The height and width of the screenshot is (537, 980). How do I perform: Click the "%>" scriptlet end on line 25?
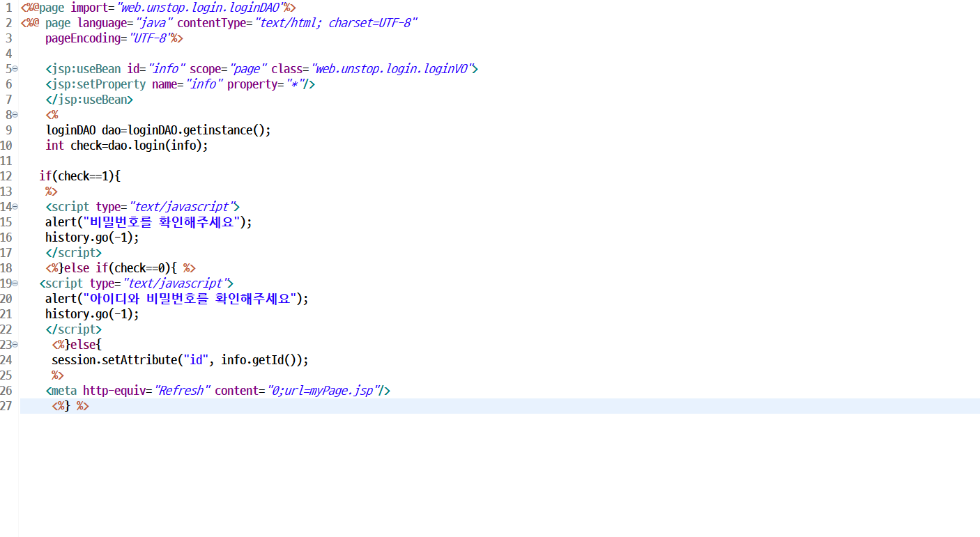(58, 375)
